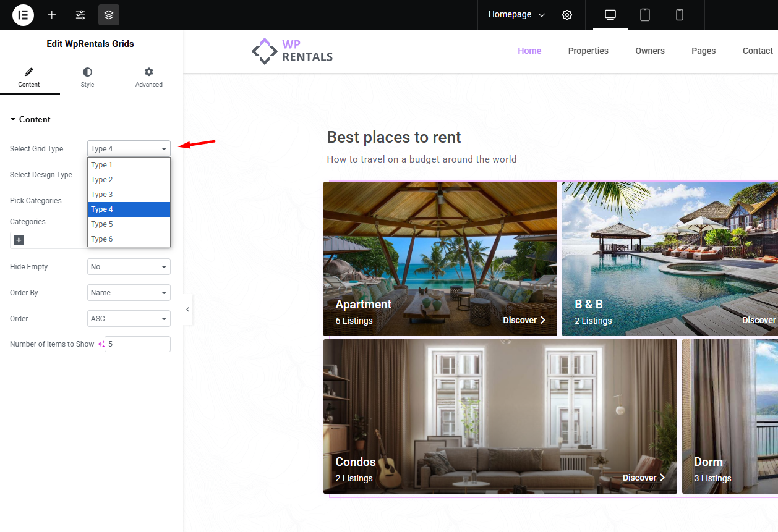Screen dimensions: 778x532
Task: Switch to tablet preview mode
Action: [x=645, y=15]
